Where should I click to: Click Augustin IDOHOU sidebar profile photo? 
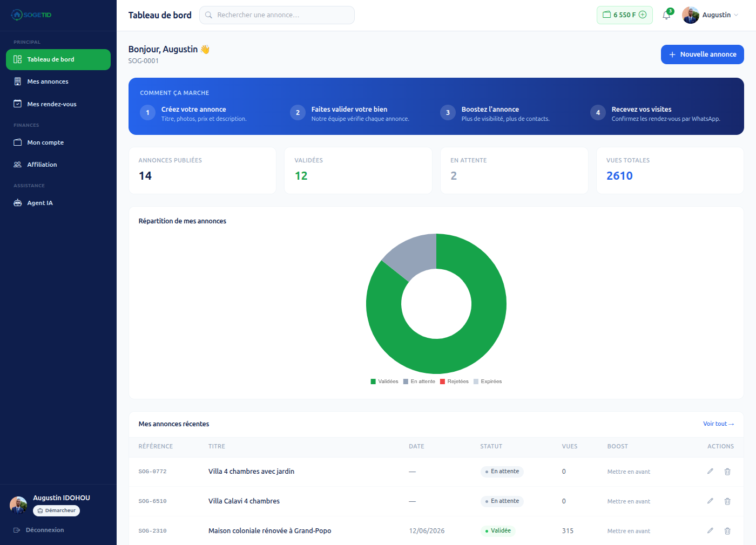[18, 505]
